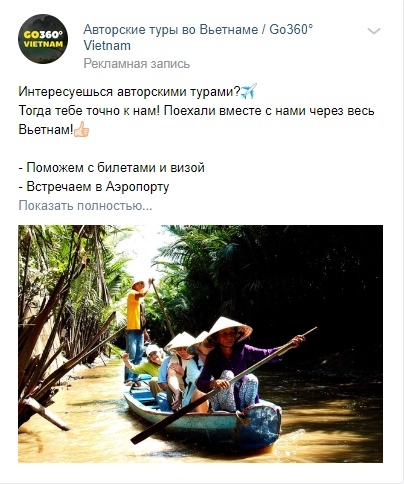Click the sentence Тогда тебе точно к нам!
The image size is (404, 484).
[x=90, y=110]
